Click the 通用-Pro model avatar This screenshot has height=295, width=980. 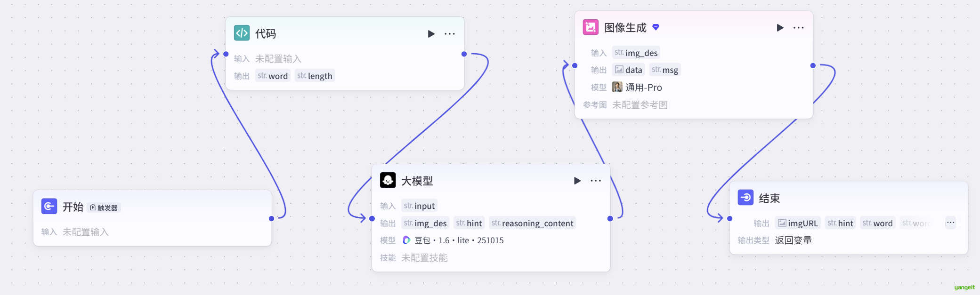[617, 87]
